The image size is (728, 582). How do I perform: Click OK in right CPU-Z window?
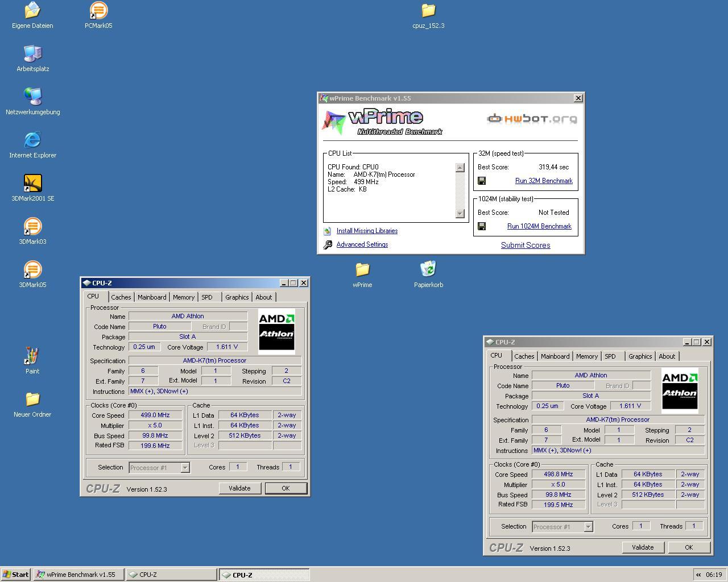pyautogui.click(x=689, y=547)
